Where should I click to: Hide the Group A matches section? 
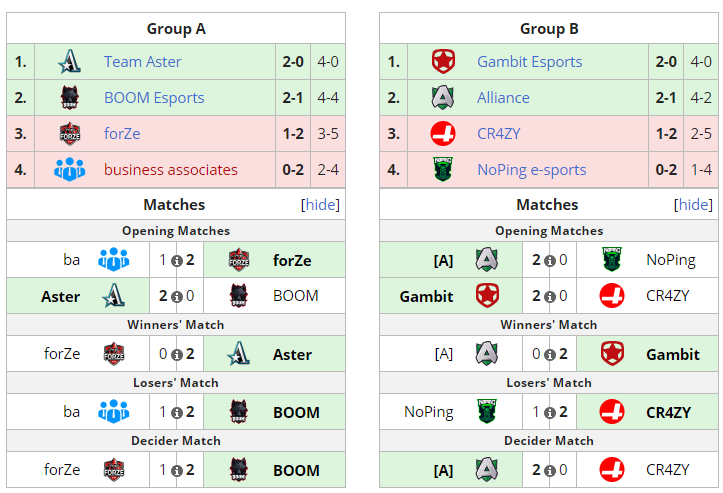click(x=320, y=205)
